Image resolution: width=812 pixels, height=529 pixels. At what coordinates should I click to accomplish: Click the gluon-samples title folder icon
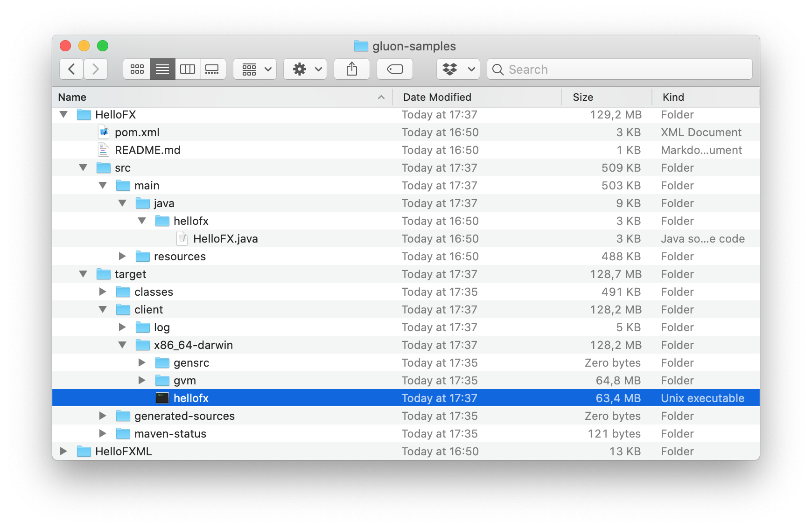(361, 46)
